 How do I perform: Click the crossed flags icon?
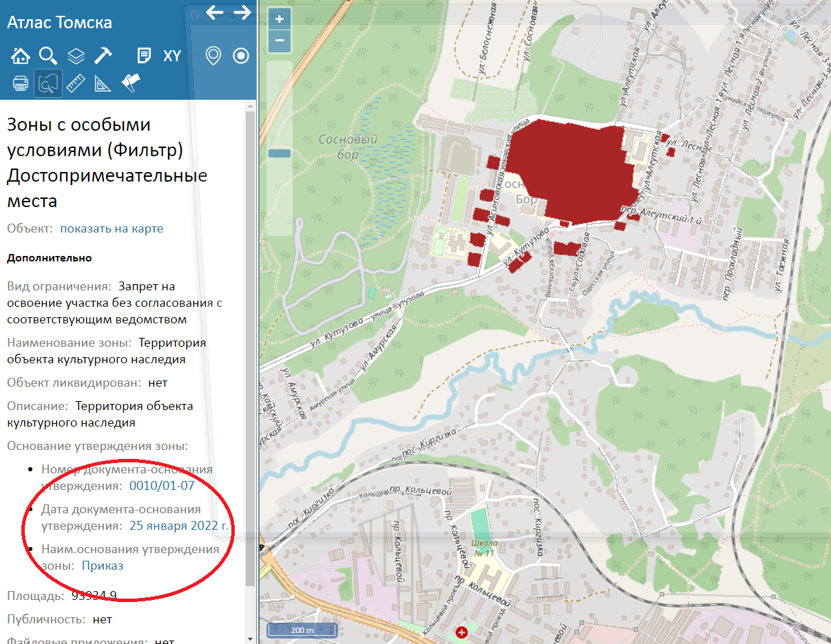tap(131, 83)
